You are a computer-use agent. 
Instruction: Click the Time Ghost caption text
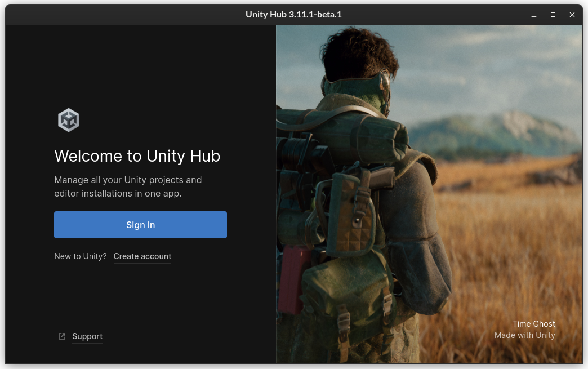point(533,324)
